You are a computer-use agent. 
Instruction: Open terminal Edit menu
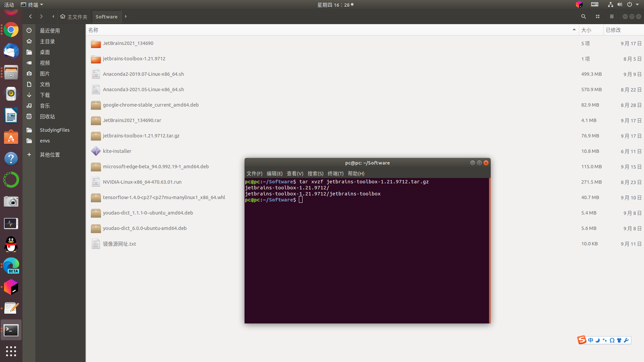coord(274,174)
